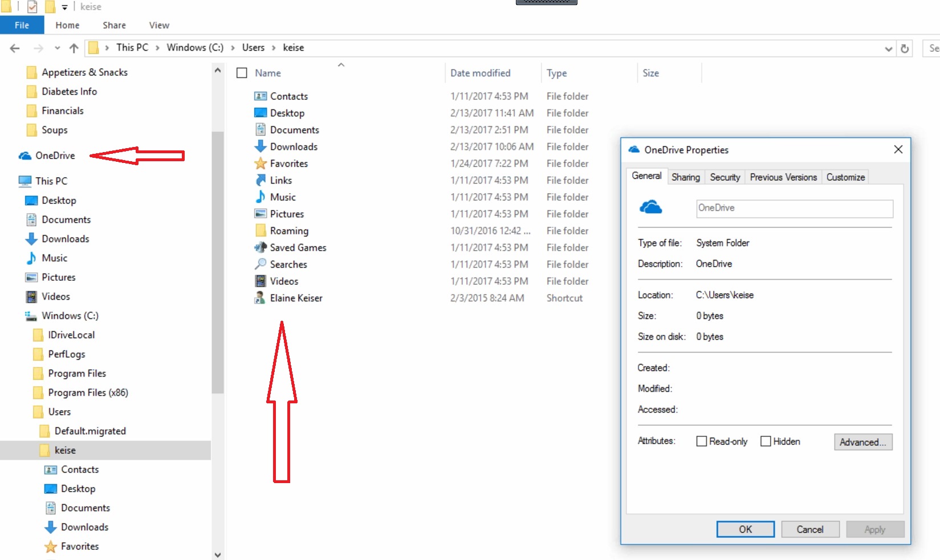Switch to the Security tab
This screenshot has height=560, width=940.
725,177
